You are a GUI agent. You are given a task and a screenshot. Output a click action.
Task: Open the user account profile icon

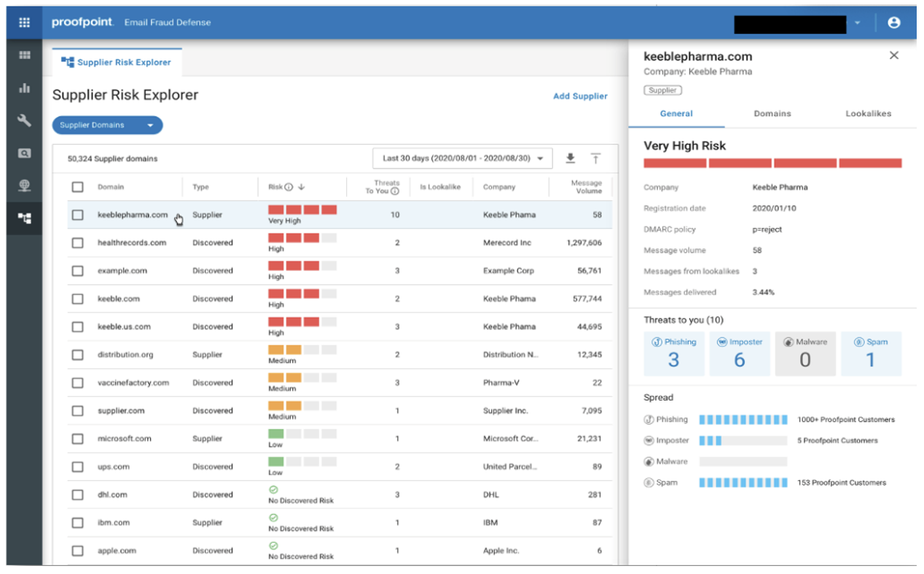click(x=894, y=23)
